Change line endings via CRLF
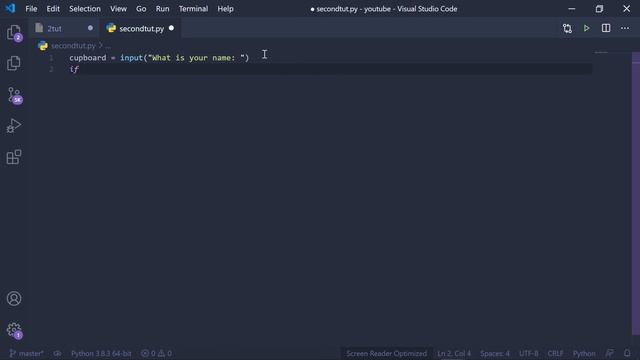Screen dimensions: 640x360 [556, 353]
